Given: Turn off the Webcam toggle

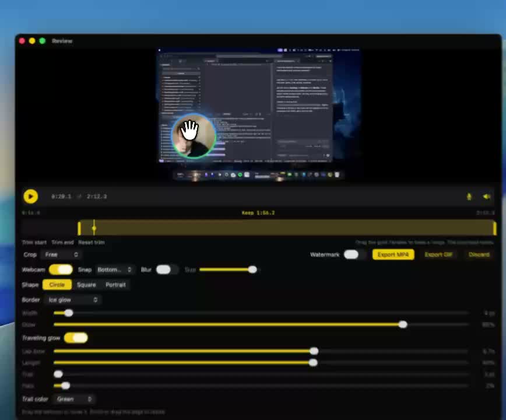Looking at the screenshot, I should coord(61,269).
